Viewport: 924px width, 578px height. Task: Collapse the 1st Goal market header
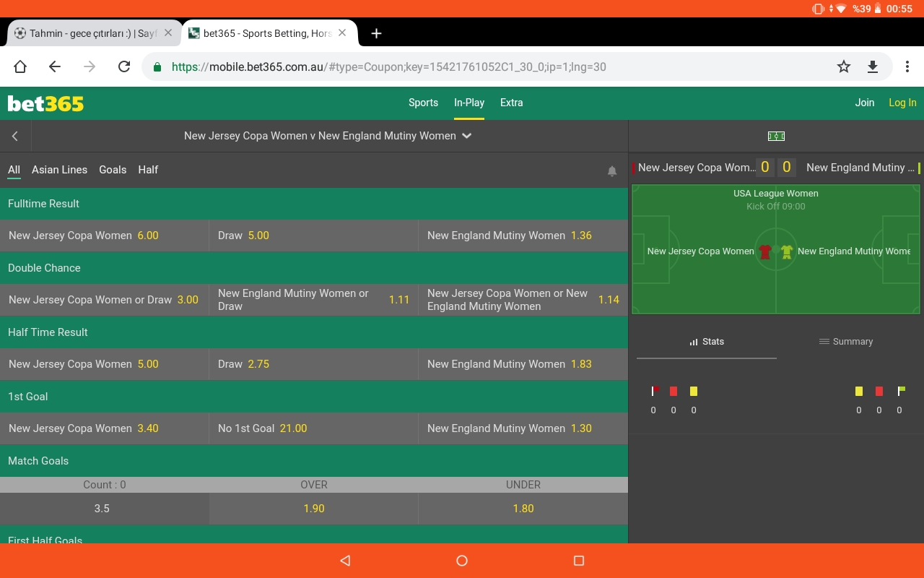(x=314, y=397)
